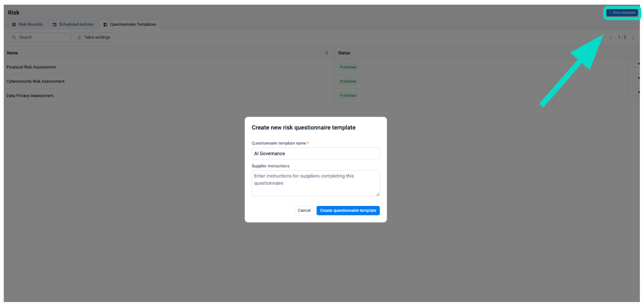Go to next page with right chevron
Screen dimensions: 644x308
click(633, 37)
